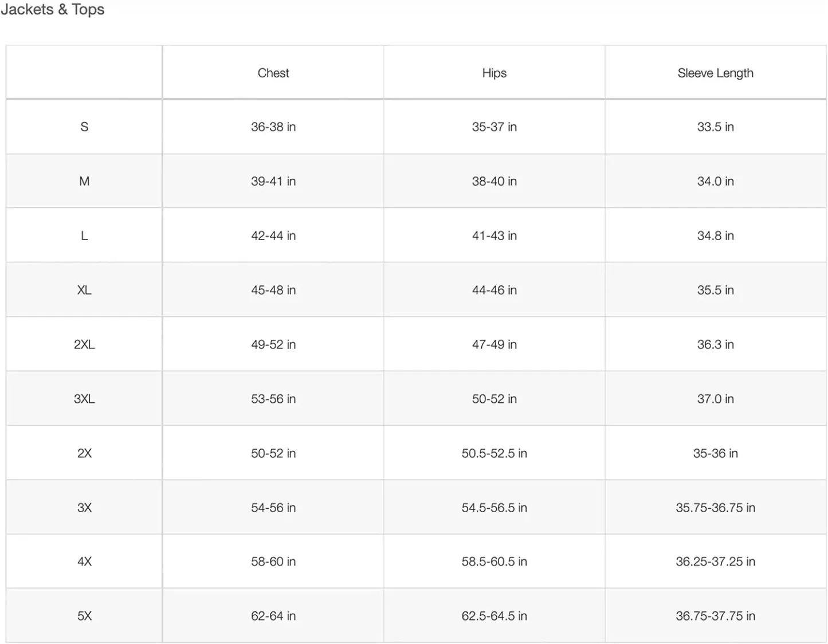Select the M size row label
The image size is (828, 644).
tap(84, 181)
